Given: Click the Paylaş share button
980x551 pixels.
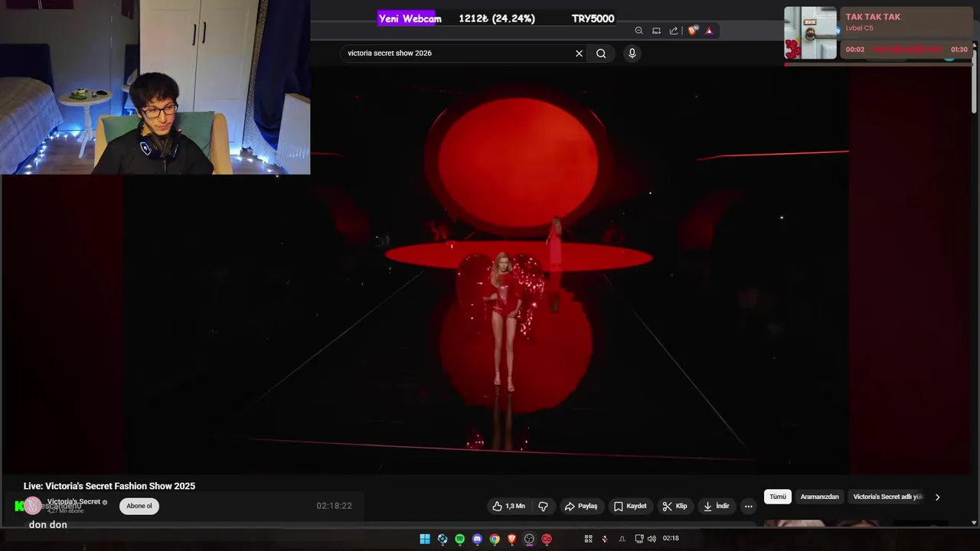Looking at the screenshot, I should point(580,506).
